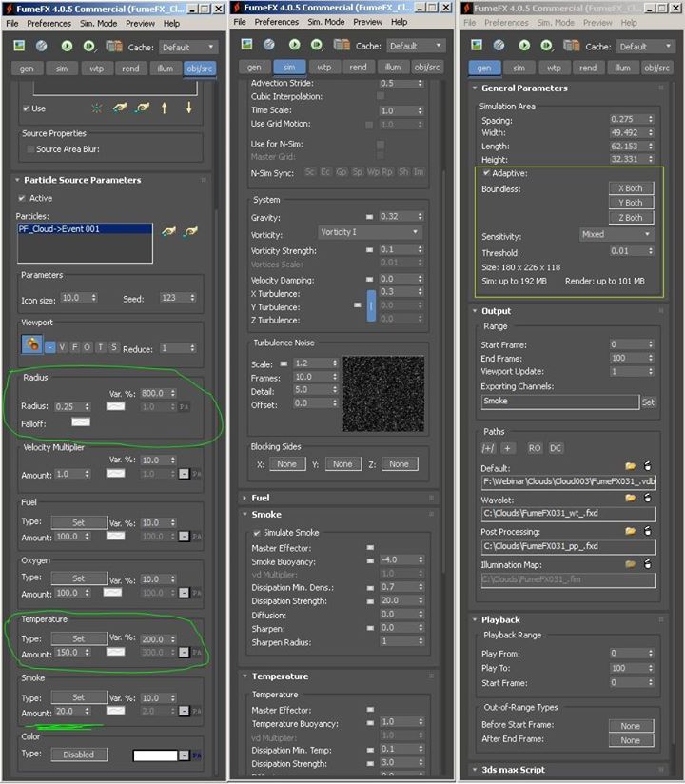The width and height of the screenshot is (685, 784).
Task: Click the X Both boundless button
Action: point(631,188)
